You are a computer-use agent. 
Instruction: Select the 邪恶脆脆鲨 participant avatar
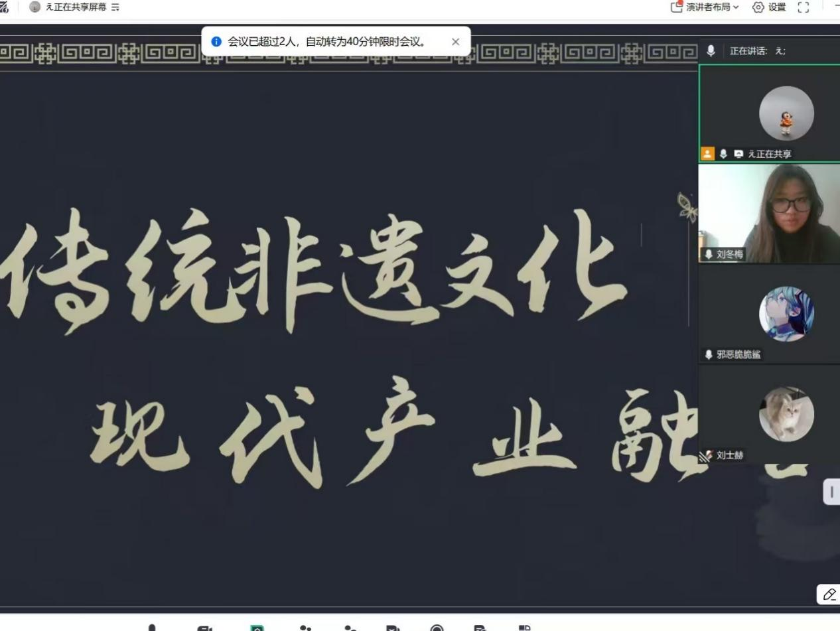(x=786, y=314)
